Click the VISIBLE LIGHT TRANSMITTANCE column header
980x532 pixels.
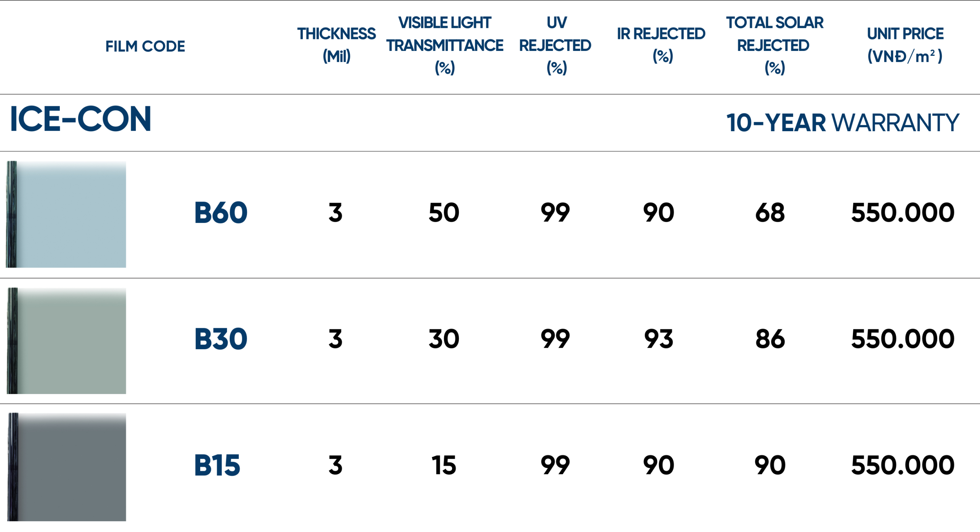pos(444,45)
